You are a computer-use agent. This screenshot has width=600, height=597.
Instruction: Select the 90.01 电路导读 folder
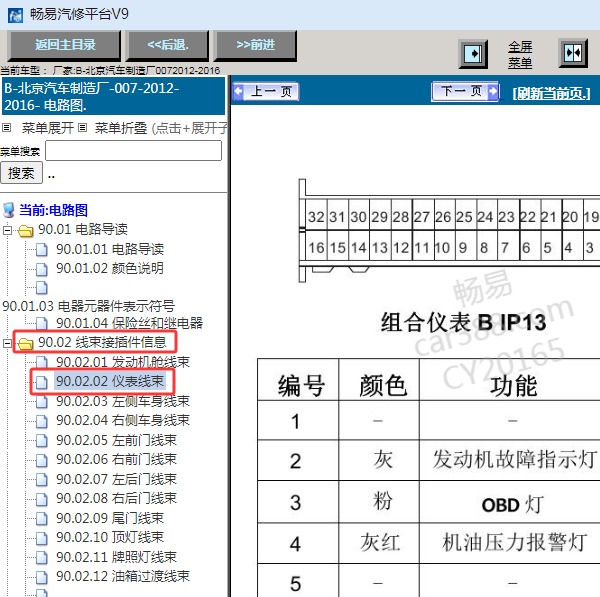click(x=82, y=229)
